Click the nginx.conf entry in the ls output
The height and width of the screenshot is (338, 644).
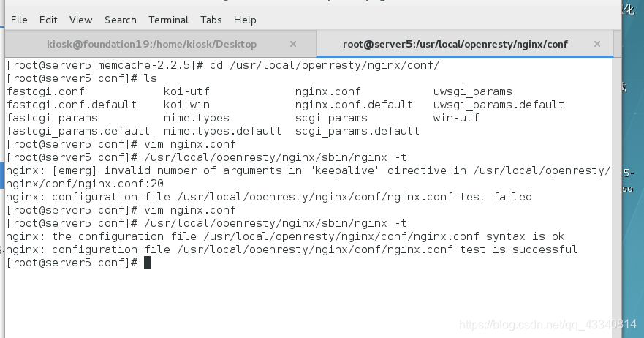coord(327,91)
